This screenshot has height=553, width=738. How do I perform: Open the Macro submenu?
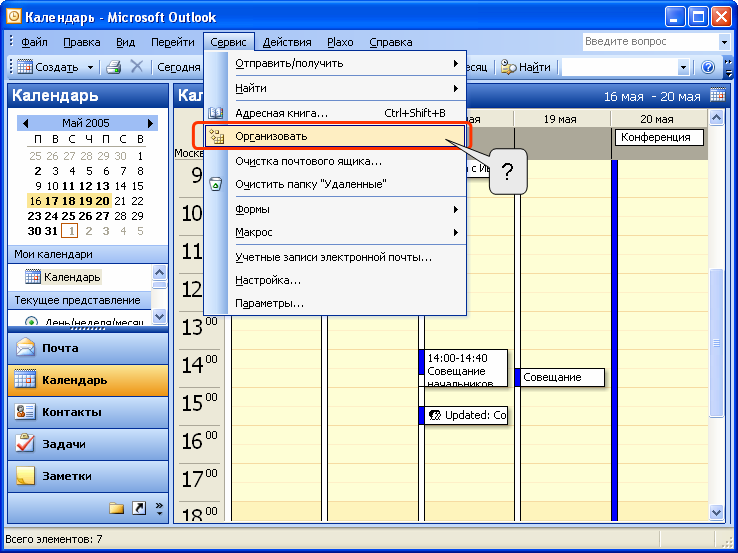coord(336,232)
